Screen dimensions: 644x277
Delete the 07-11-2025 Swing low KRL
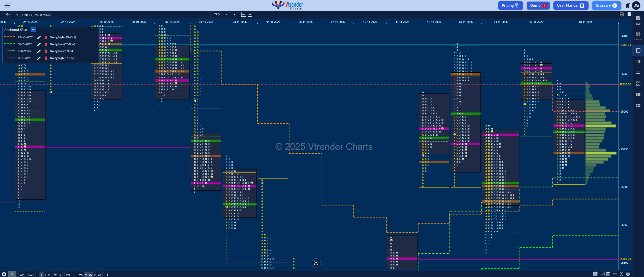click(46, 44)
